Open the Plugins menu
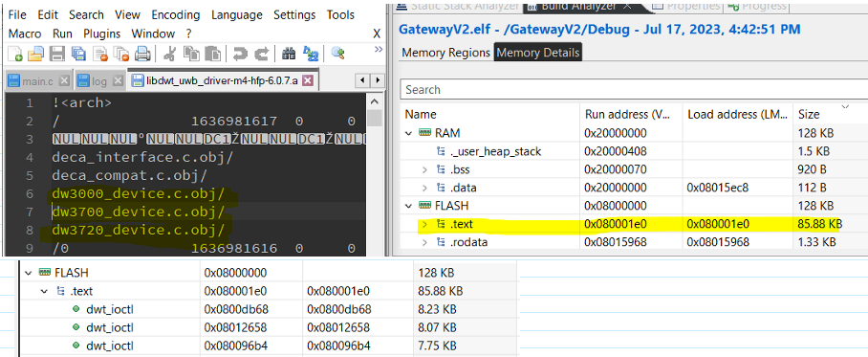The width and height of the screenshot is (868, 357). tap(102, 33)
